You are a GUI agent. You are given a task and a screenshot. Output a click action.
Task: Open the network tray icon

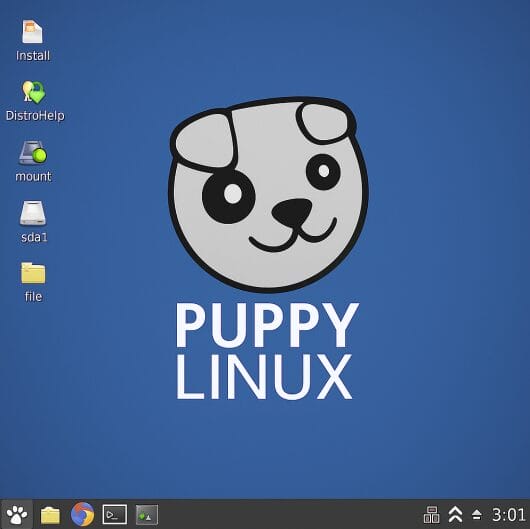tap(432, 514)
